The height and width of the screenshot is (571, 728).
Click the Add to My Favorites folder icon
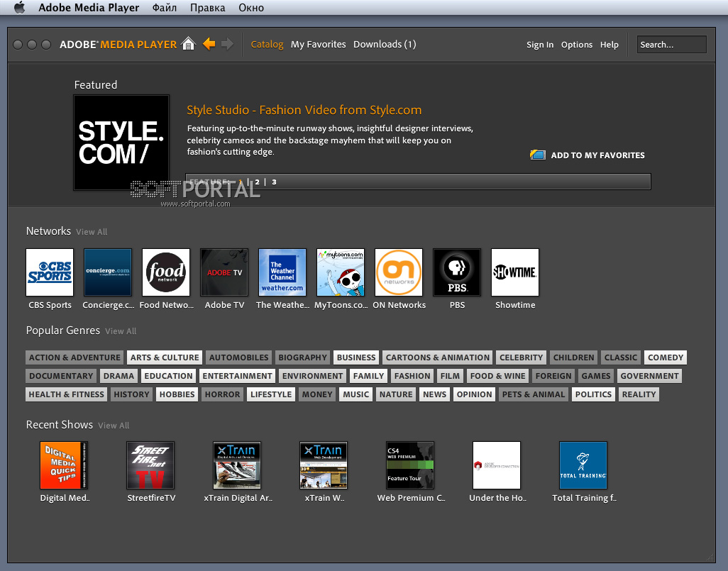pyautogui.click(x=538, y=155)
